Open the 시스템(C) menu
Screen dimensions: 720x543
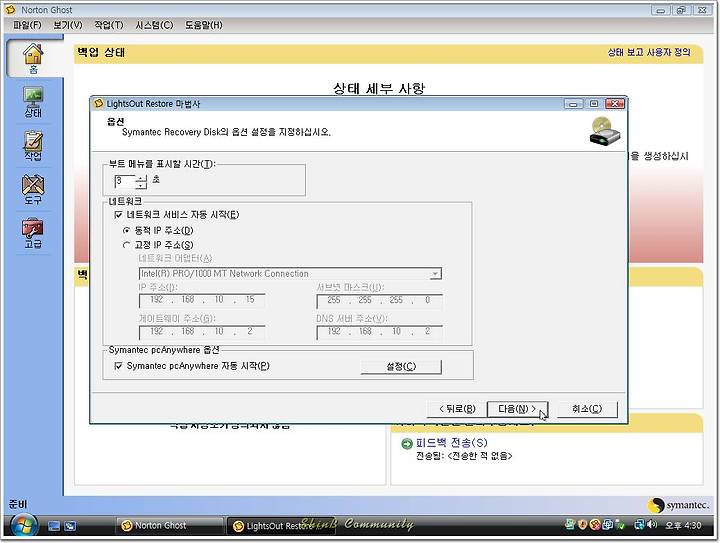click(x=154, y=25)
